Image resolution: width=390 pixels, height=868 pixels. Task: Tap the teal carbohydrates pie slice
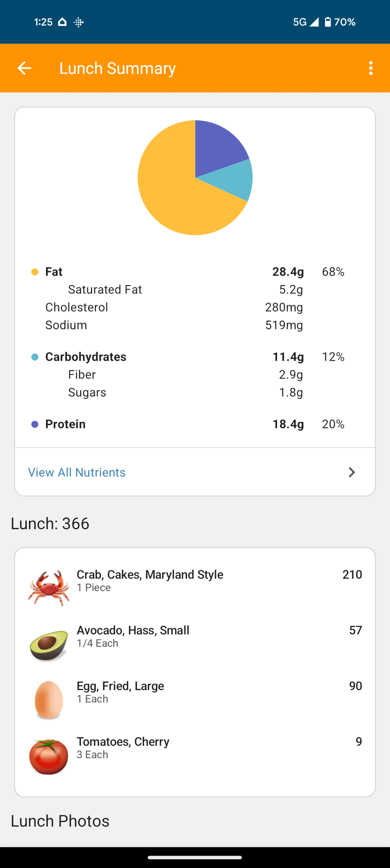click(x=234, y=179)
